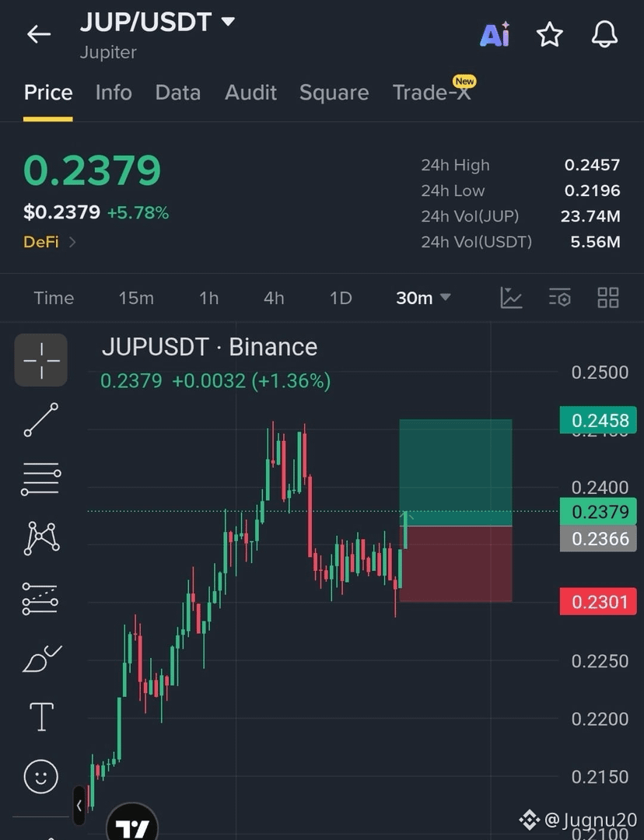Open the emoji smiley tool
Image resolution: width=644 pixels, height=840 pixels.
40,776
